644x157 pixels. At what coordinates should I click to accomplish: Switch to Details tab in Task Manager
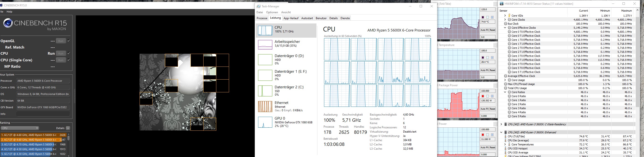click(x=333, y=18)
